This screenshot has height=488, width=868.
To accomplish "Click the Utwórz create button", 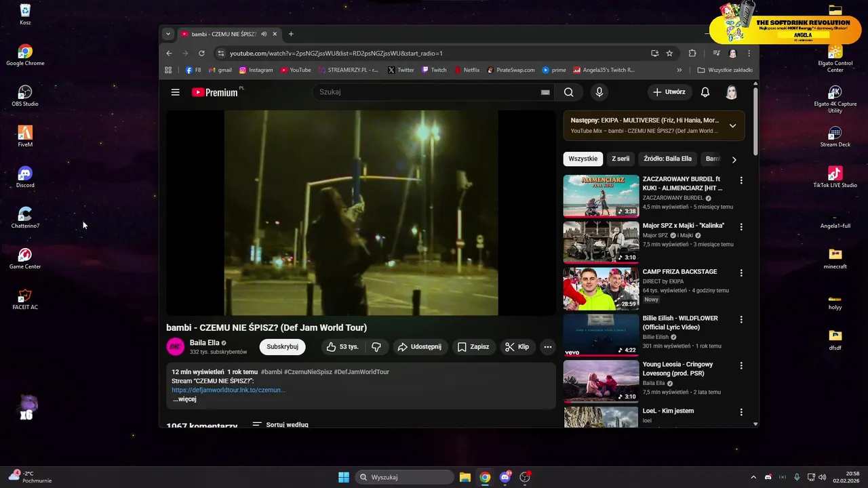I will (x=669, y=92).
